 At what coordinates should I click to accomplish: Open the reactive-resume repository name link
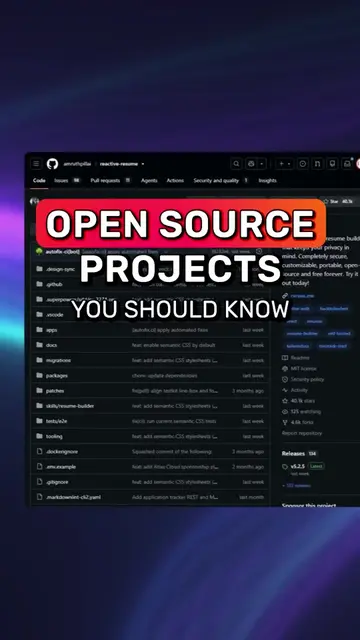pyautogui.click(x=119, y=164)
